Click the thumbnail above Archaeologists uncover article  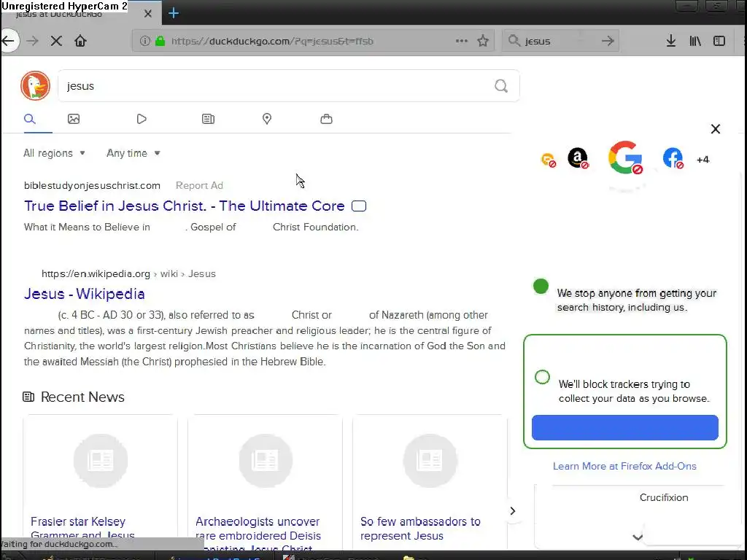pyautogui.click(x=266, y=461)
